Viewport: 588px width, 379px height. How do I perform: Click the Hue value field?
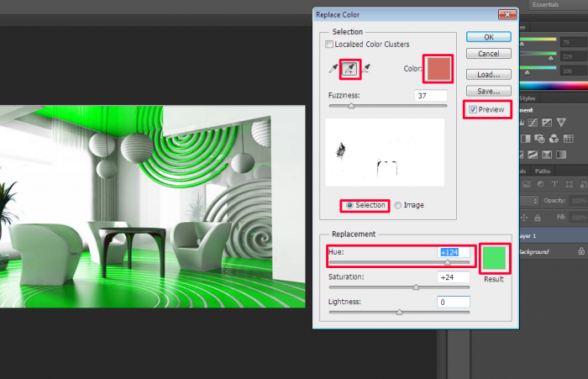pos(454,252)
